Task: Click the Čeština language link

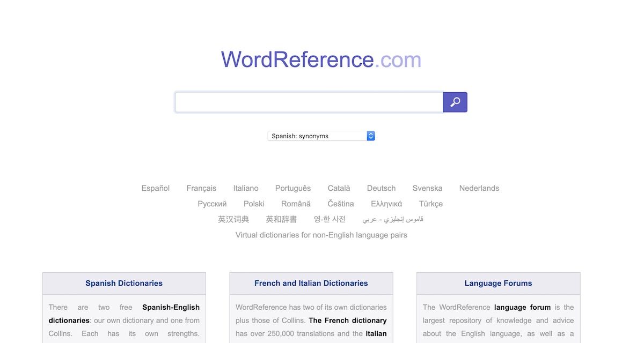Action: point(341,204)
